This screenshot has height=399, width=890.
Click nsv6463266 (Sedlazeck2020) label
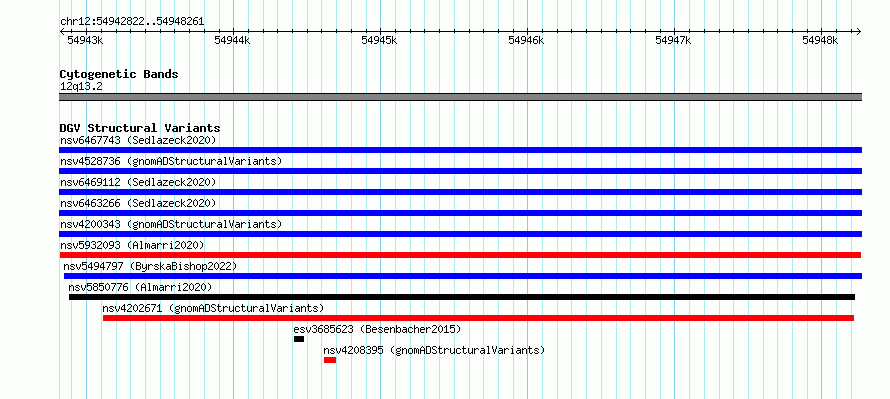point(138,203)
